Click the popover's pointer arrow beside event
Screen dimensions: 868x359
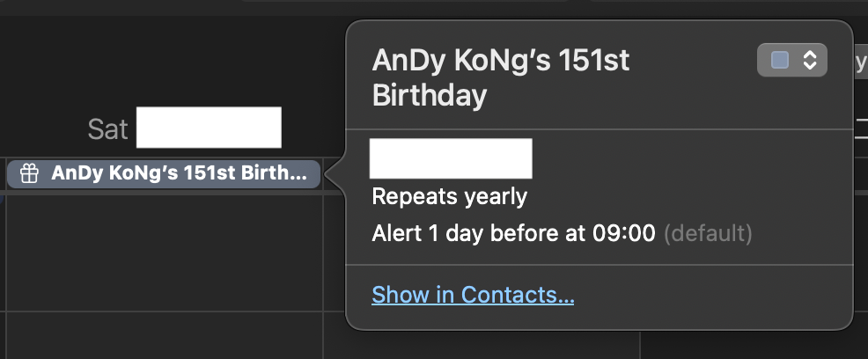coord(336,175)
